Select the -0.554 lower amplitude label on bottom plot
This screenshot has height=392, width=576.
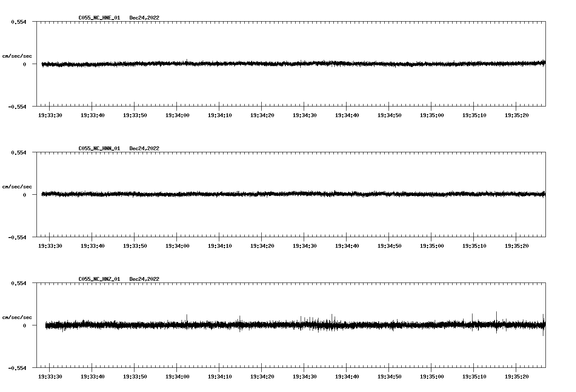pos(18,369)
